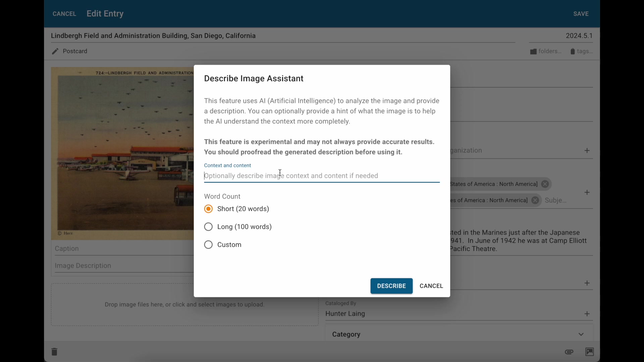Click the image drop upload area

point(184,305)
